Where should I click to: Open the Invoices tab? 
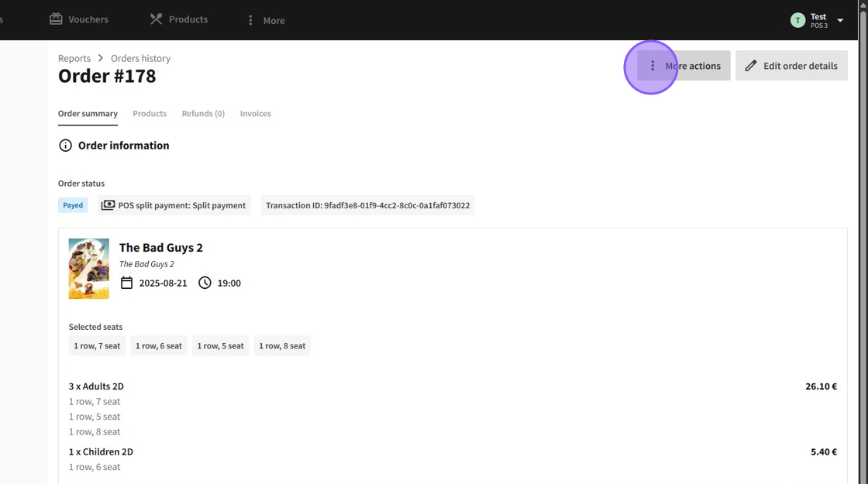(x=255, y=114)
